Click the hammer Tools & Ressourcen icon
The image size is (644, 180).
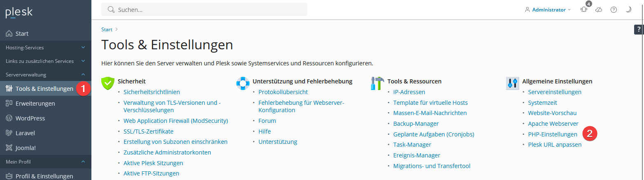[378, 83]
